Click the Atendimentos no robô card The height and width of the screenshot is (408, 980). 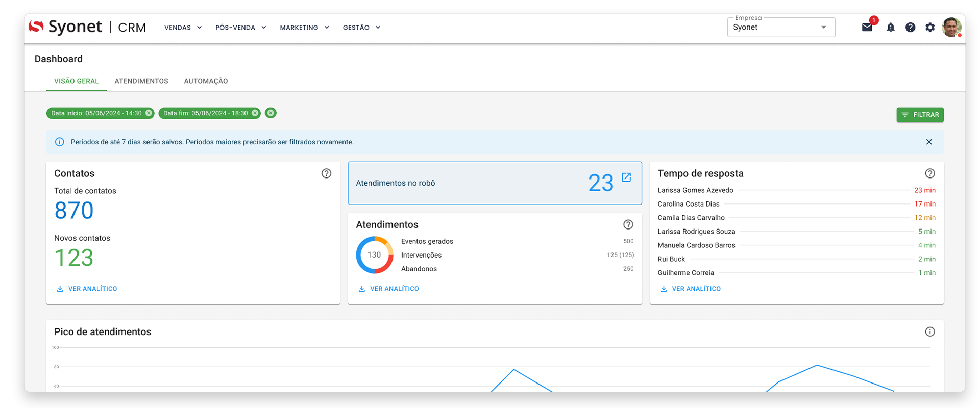click(495, 183)
